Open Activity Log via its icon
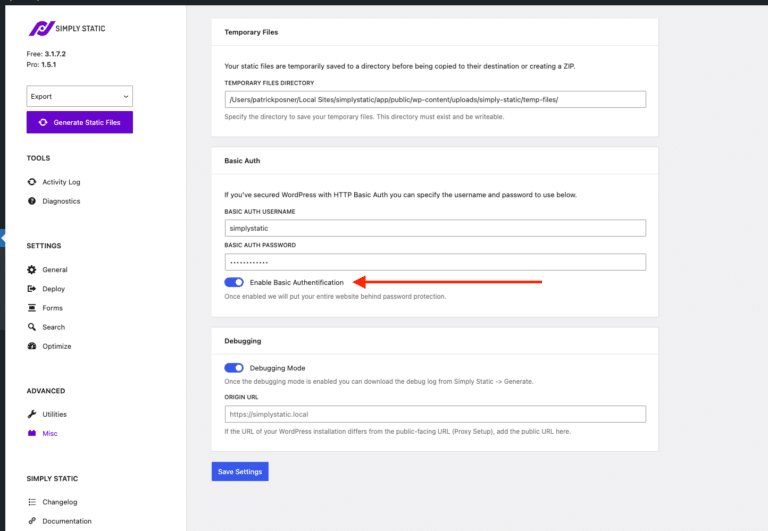Screen dimensions: 768x531 tap(32, 182)
